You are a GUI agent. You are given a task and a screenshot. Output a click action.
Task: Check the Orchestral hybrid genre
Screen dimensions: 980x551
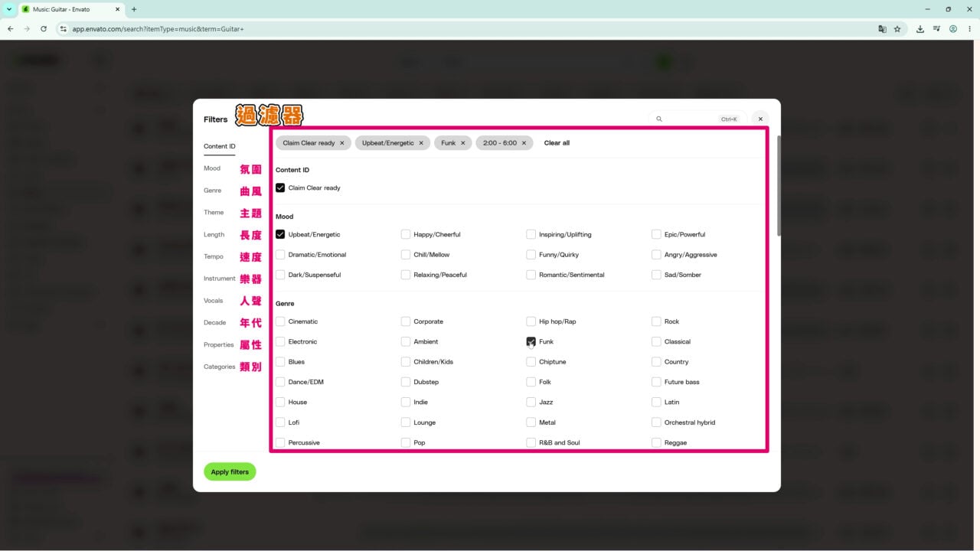656,422
